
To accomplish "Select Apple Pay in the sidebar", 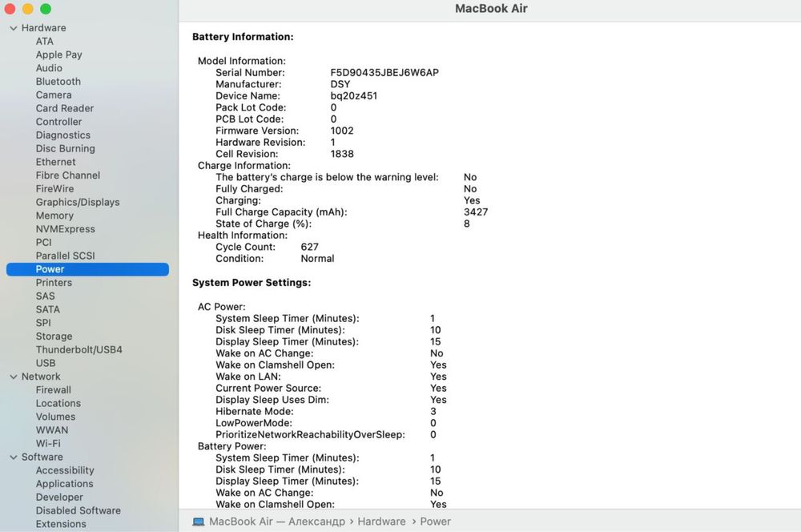I will 58,54.
